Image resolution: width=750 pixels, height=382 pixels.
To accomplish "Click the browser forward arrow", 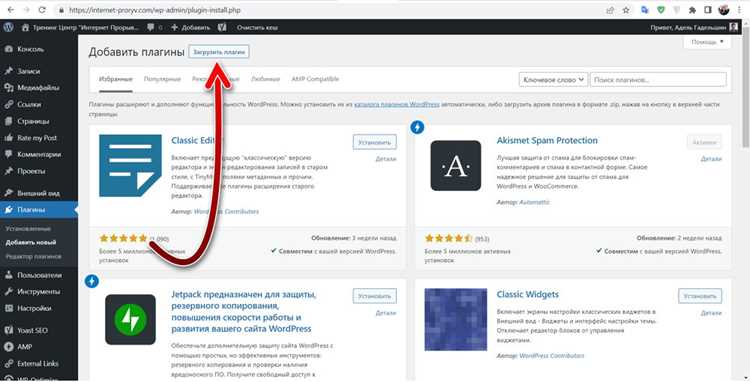I will (26, 10).
